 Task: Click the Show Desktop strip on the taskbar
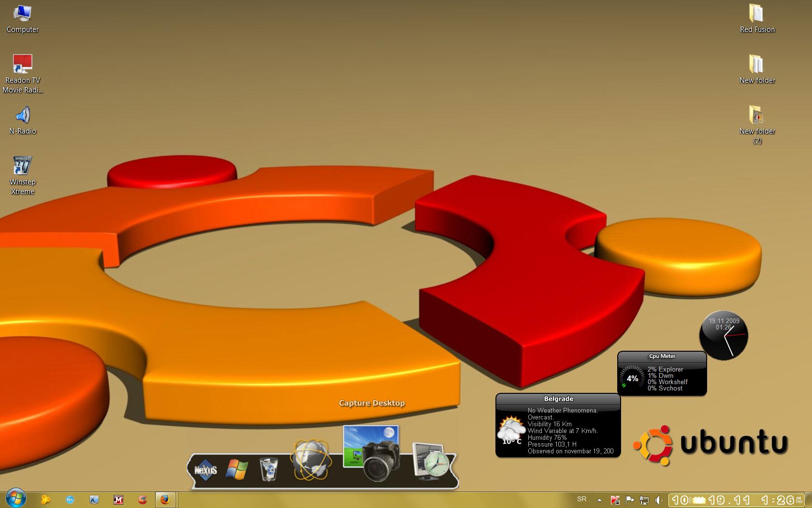808,500
